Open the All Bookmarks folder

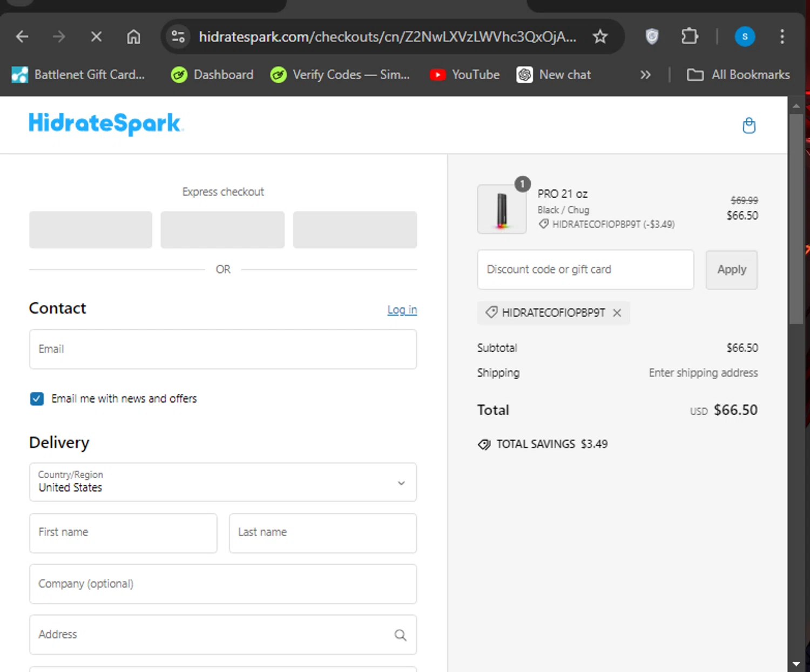tap(738, 74)
